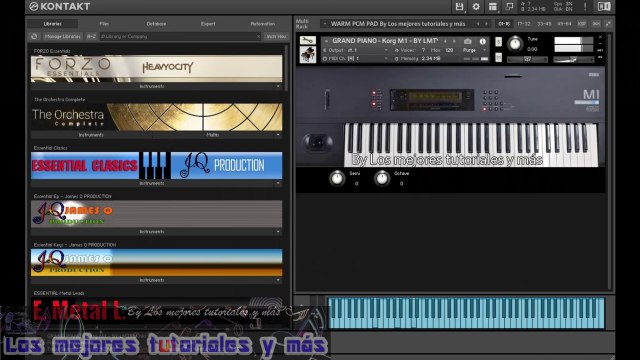
Task: Open multi rack name dropdown arrow
Action: pos(325,24)
